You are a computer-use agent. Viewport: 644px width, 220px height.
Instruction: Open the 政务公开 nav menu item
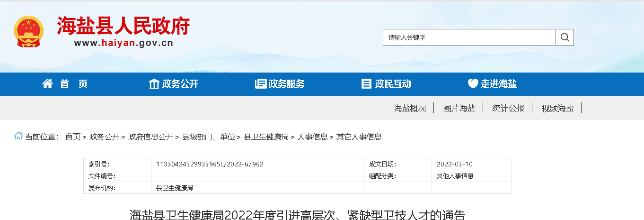[x=180, y=84]
